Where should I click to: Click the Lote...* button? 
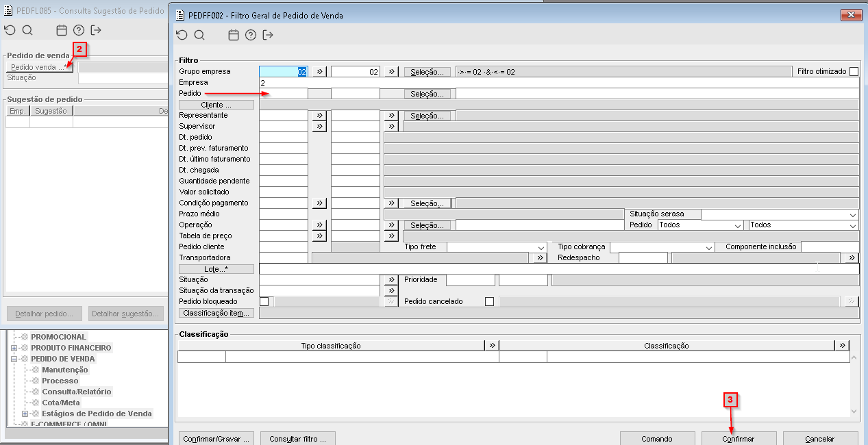click(x=216, y=268)
